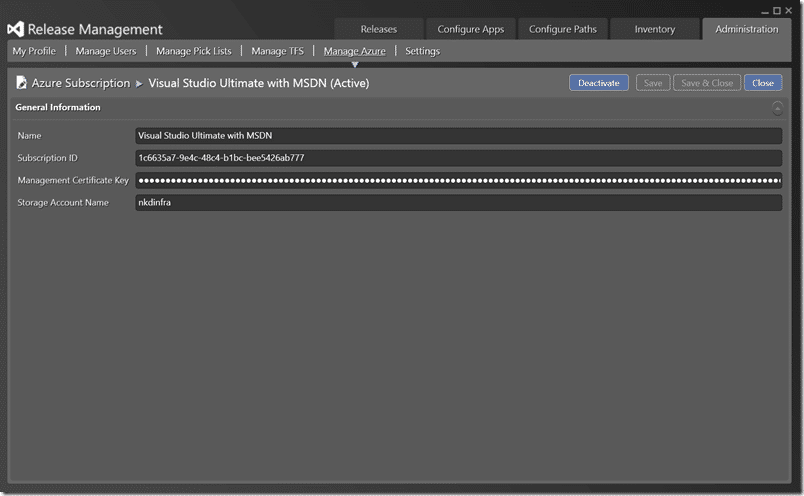
Task: Edit the Storage Account Name field
Action: pyautogui.click(x=458, y=202)
